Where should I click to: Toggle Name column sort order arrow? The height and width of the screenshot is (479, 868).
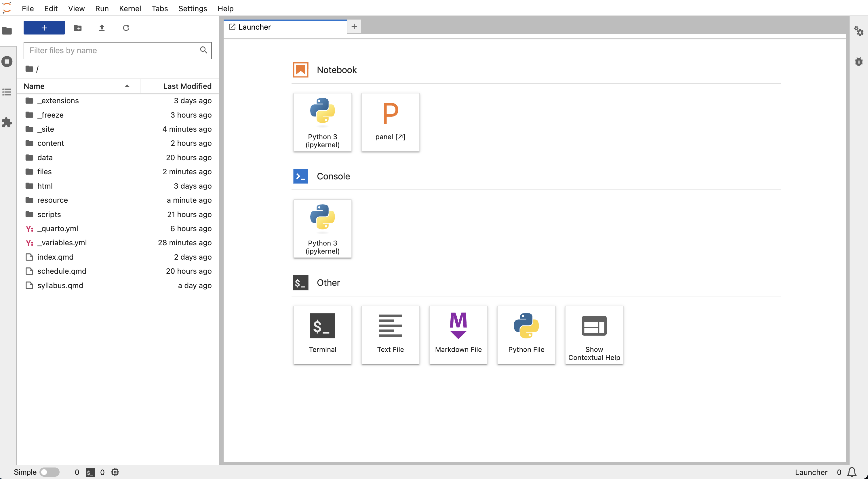(127, 86)
